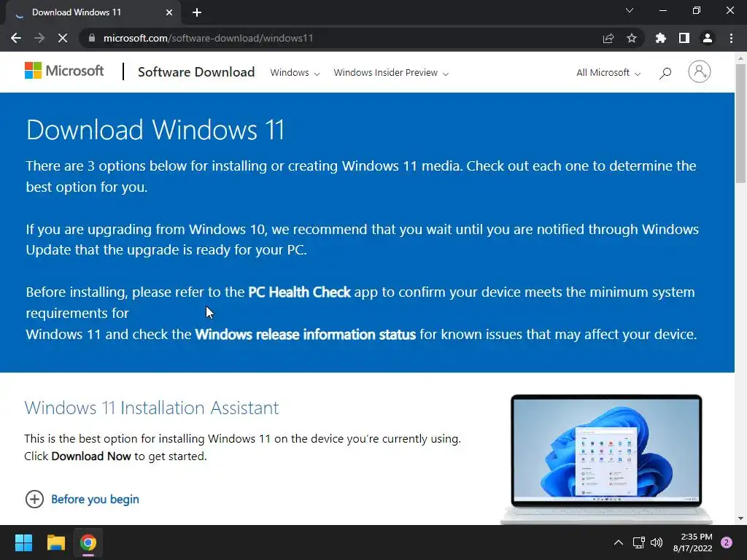Stop loading the page

(x=63, y=38)
